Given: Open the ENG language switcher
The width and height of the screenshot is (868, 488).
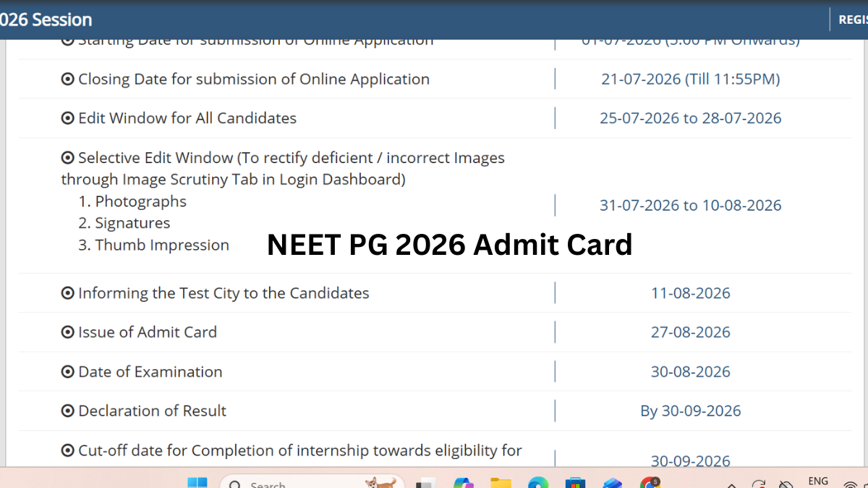Looking at the screenshot, I should pyautogui.click(x=818, y=481).
